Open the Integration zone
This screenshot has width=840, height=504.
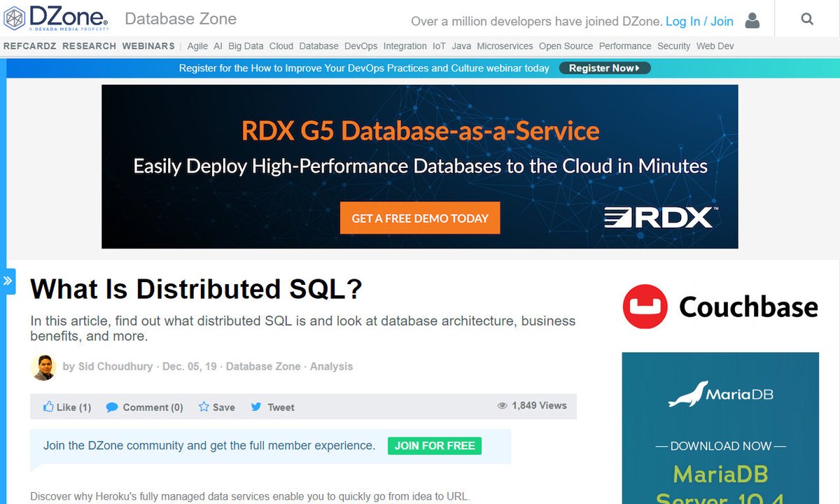pyautogui.click(x=405, y=46)
